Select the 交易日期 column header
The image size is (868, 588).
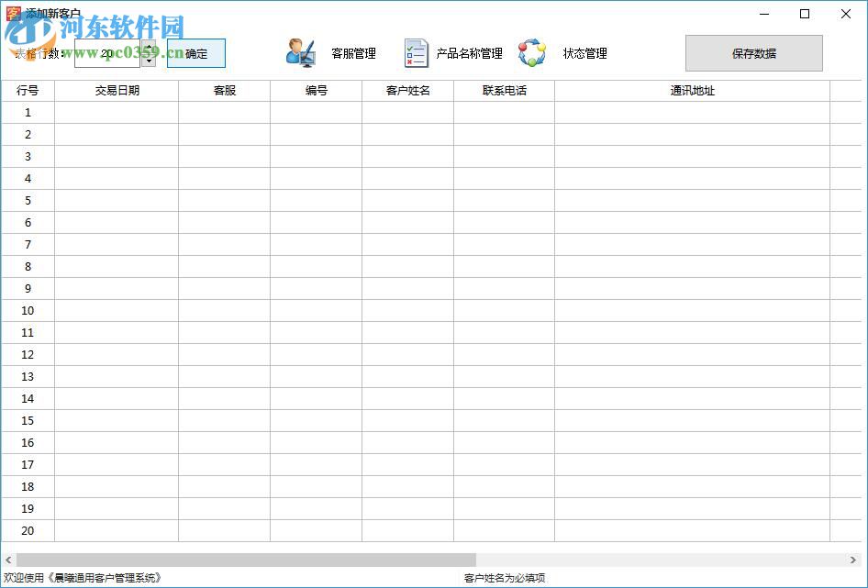point(117,90)
